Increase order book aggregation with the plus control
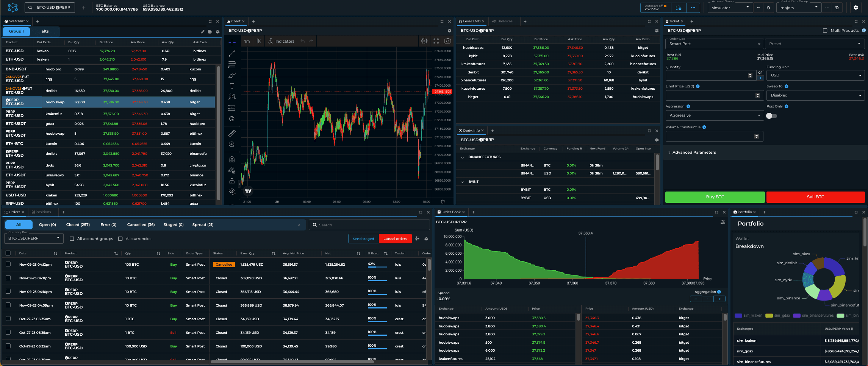The height and width of the screenshot is (366, 868). pyautogui.click(x=719, y=299)
